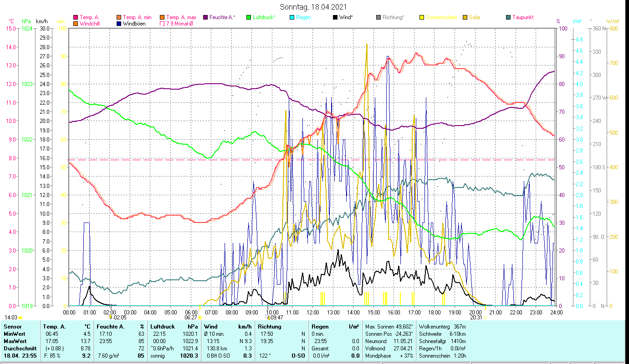Click the 'Feuchte A.' column header in table
Viewport: 629px width, 364px height.
point(111,326)
